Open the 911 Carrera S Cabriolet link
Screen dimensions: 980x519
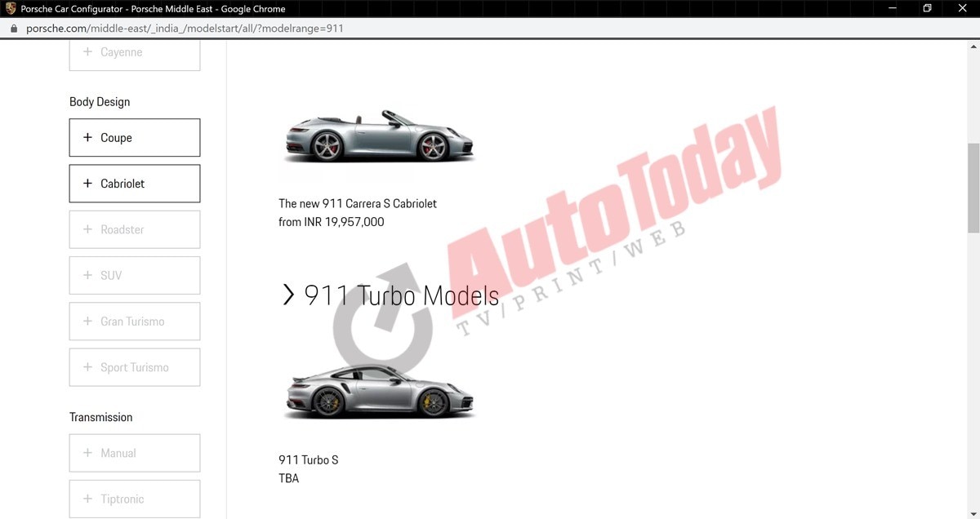pyautogui.click(x=358, y=204)
